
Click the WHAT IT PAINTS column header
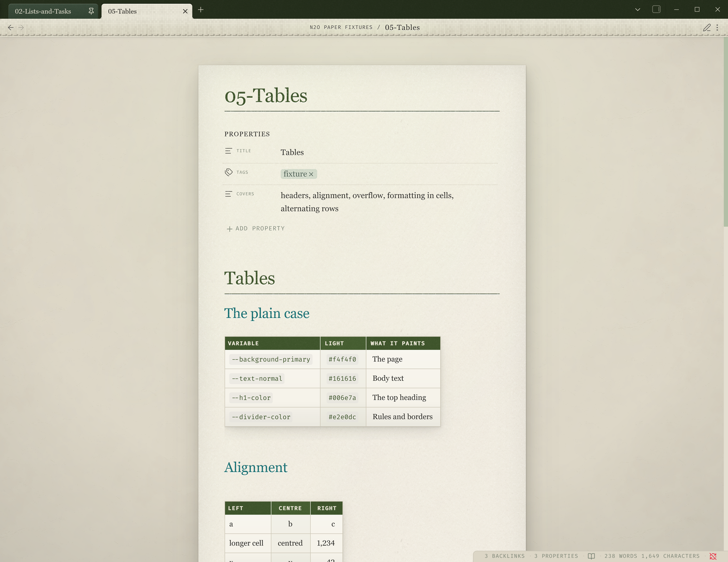[x=403, y=343]
